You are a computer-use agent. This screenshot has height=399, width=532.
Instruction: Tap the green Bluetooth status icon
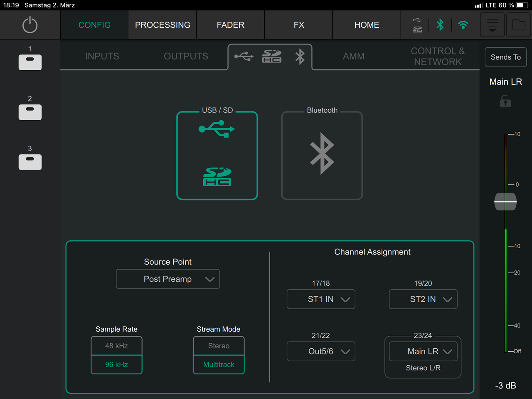[440, 25]
